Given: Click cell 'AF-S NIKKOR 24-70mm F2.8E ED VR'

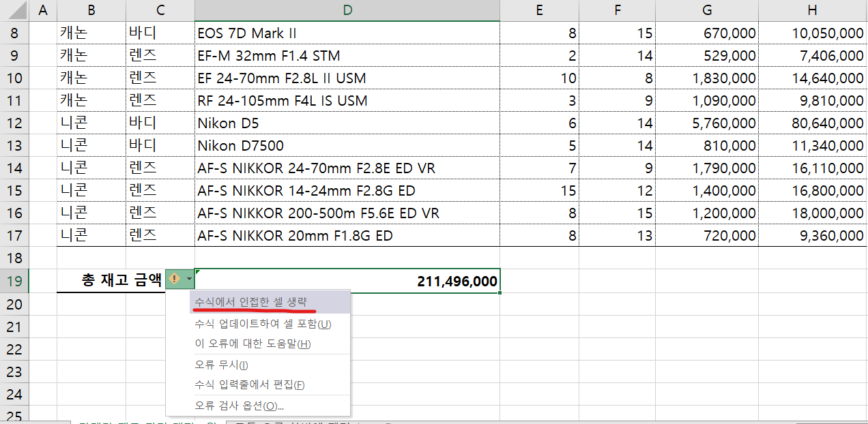Looking at the screenshot, I should point(347,168).
